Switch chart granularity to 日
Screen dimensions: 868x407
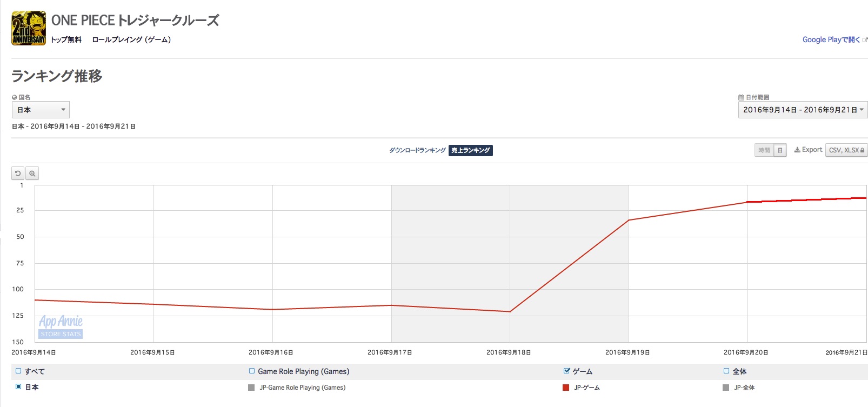click(x=780, y=150)
